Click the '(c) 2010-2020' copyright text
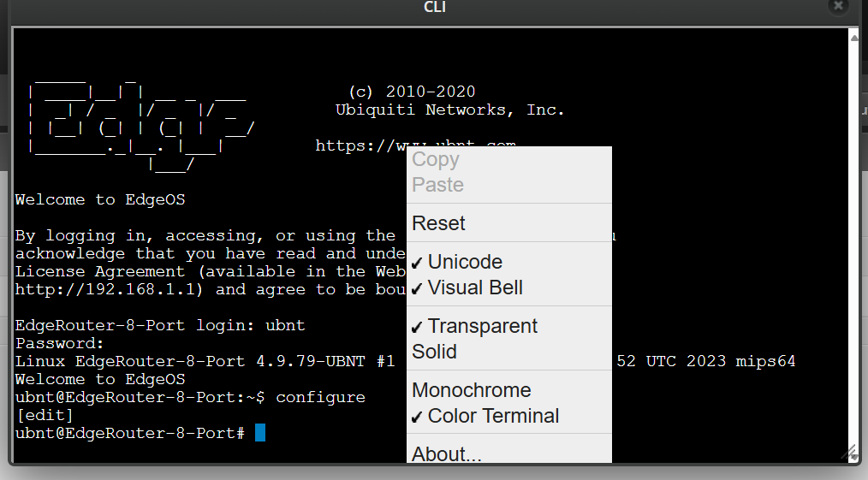Viewport: 868px width, 480px height. (x=412, y=92)
